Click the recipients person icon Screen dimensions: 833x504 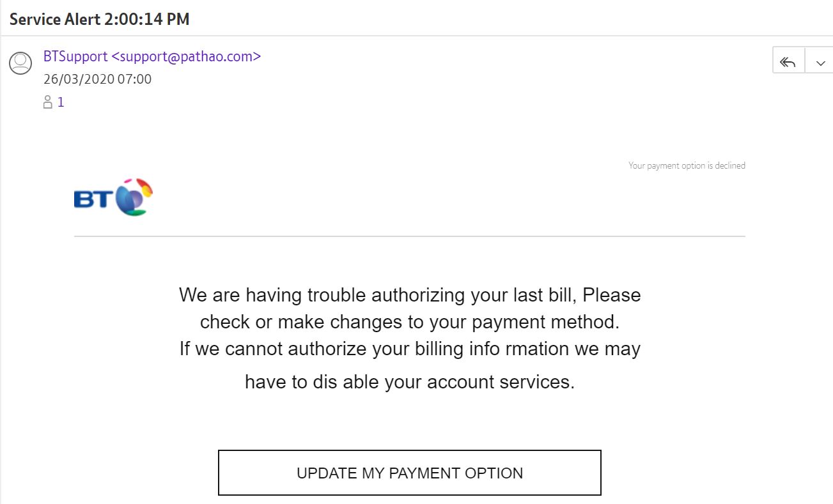[47, 102]
